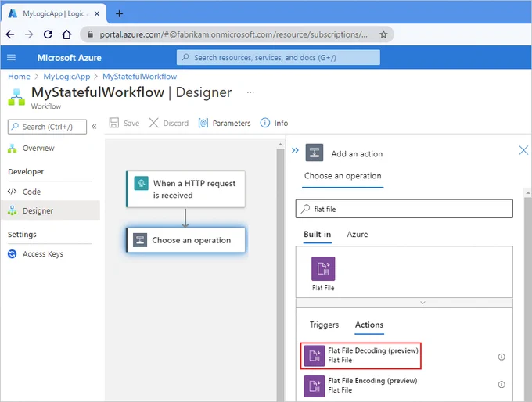The image size is (532, 402).
Task: Expand the connectors list chevron
Action: [x=422, y=303]
